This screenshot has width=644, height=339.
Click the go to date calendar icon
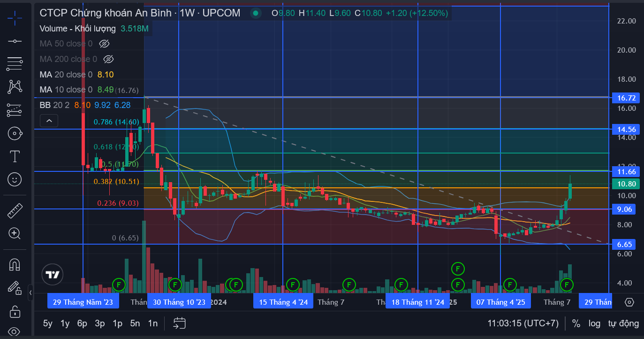pyautogui.click(x=180, y=323)
